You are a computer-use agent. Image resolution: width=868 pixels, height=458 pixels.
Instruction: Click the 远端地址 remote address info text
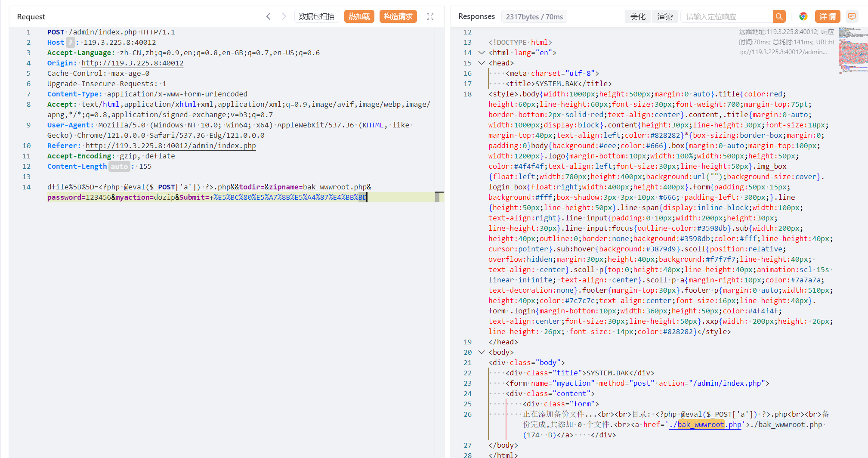tap(786, 42)
